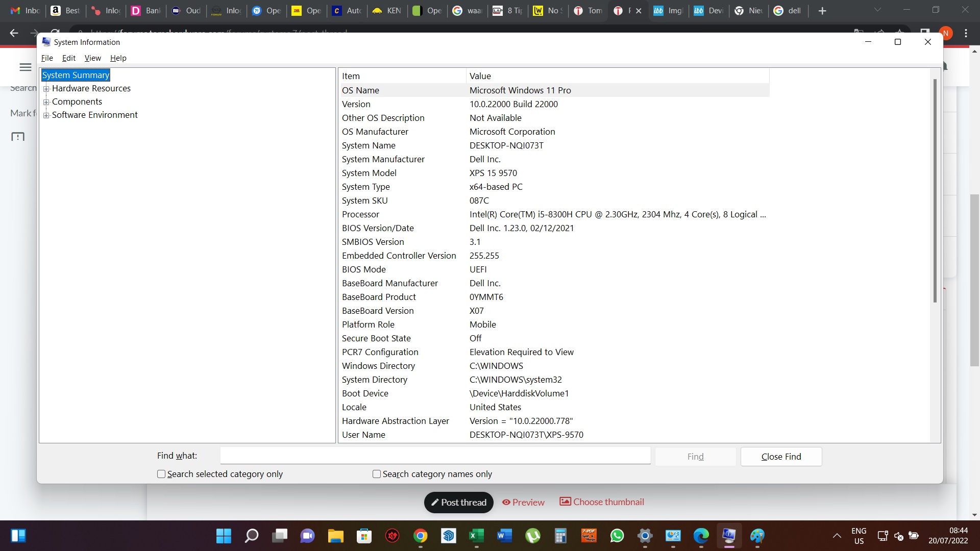Switch to the Amazon Best tab
The height and width of the screenshot is (551, 980).
[65, 11]
